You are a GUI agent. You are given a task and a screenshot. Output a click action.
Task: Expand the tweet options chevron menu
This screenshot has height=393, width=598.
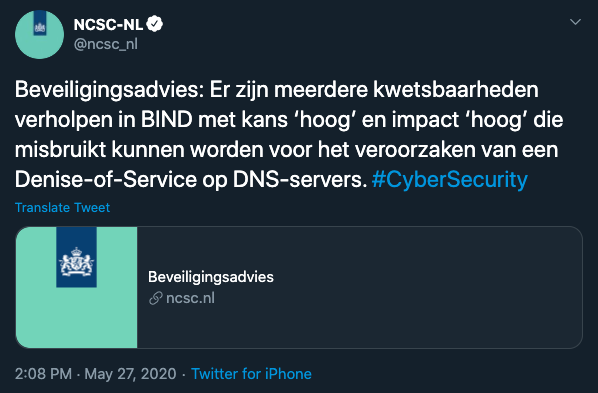click(575, 22)
